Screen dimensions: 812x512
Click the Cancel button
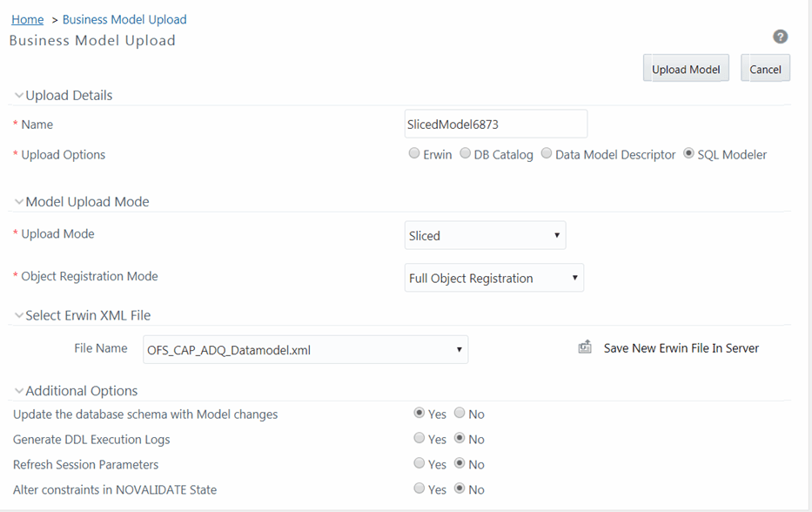(x=765, y=68)
